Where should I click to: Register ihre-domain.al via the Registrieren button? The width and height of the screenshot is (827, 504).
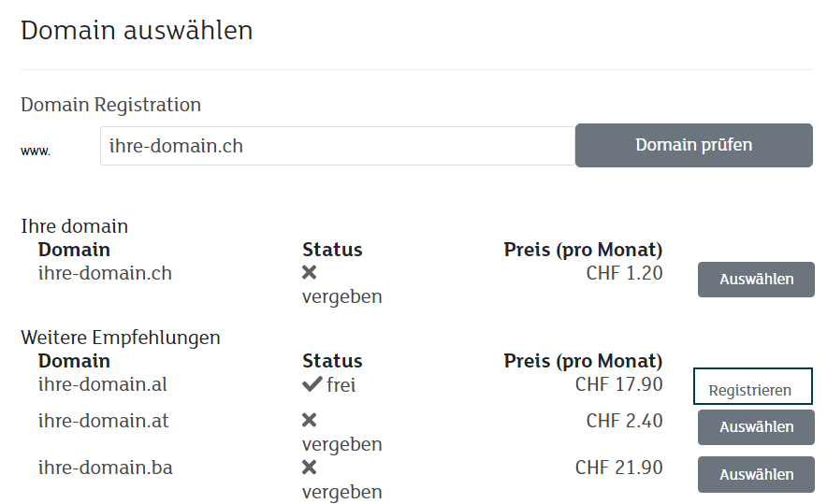(x=752, y=387)
